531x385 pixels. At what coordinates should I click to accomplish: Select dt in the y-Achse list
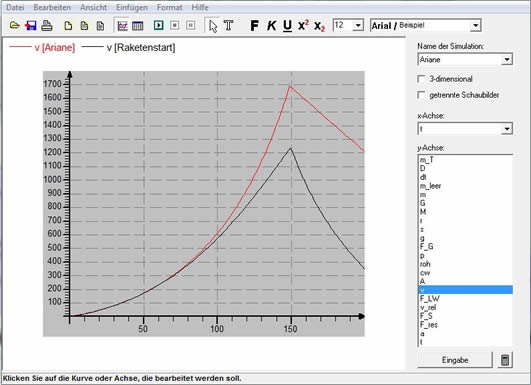(x=465, y=177)
